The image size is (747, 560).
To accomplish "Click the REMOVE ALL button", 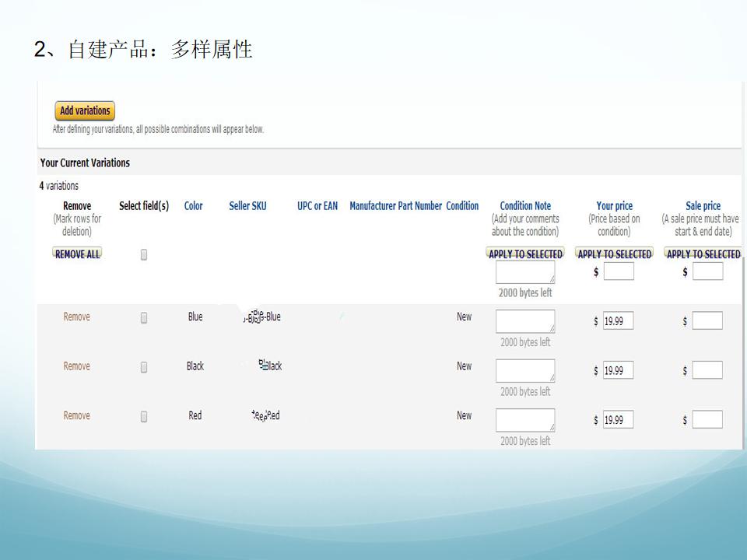I will (77, 254).
